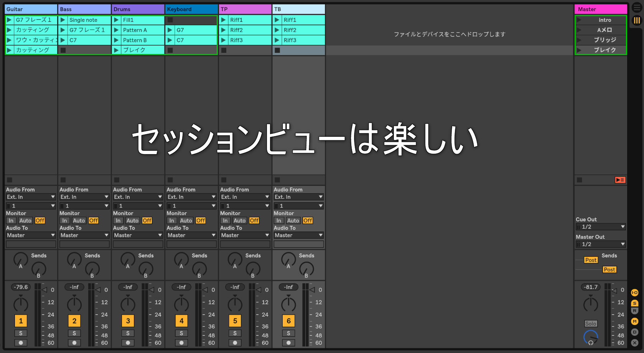Arm the Guitar track for recording
644x353 pixels.
click(21, 343)
